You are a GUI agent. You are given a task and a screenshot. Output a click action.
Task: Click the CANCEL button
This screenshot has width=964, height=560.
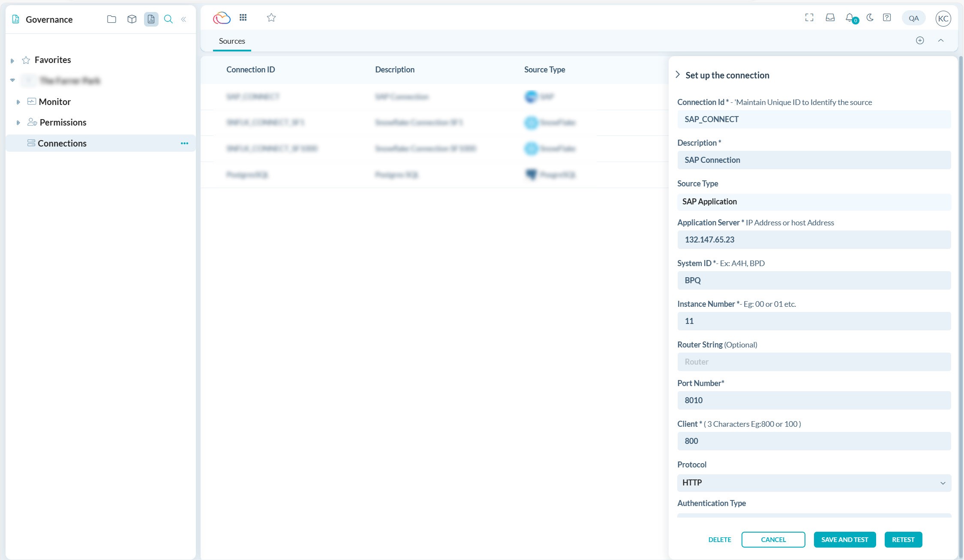[x=773, y=539]
